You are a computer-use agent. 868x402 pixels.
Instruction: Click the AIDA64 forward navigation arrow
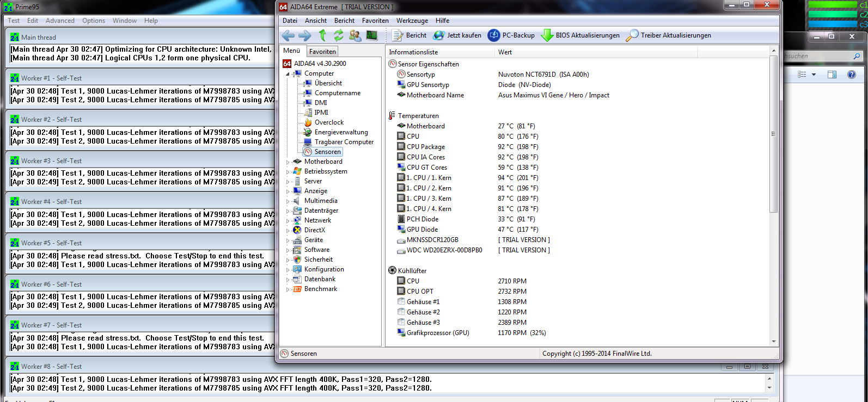pos(305,35)
